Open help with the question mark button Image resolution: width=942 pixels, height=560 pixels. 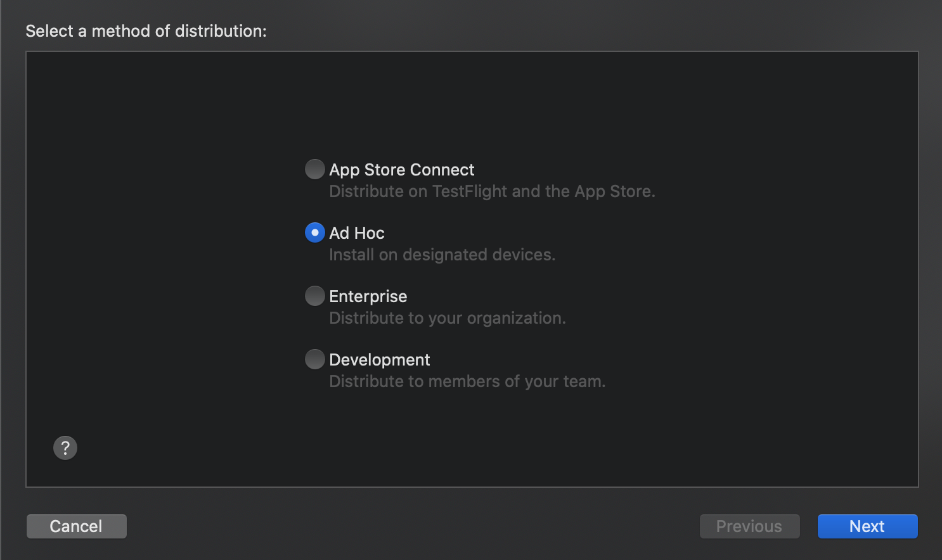point(65,448)
